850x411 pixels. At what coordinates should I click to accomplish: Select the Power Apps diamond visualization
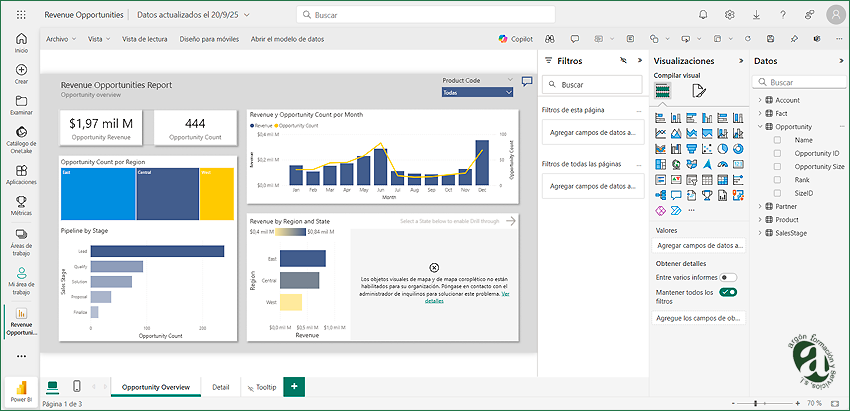[x=660, y=210]
